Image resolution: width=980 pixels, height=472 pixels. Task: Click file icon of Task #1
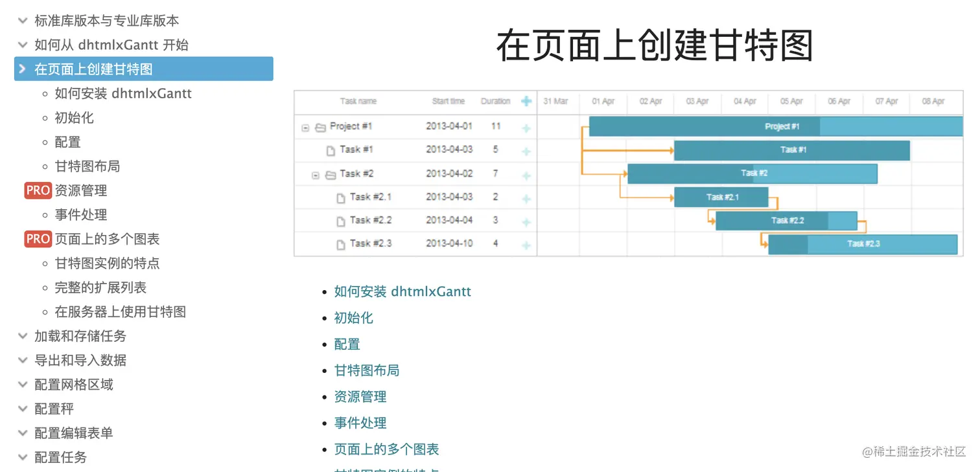331,151
